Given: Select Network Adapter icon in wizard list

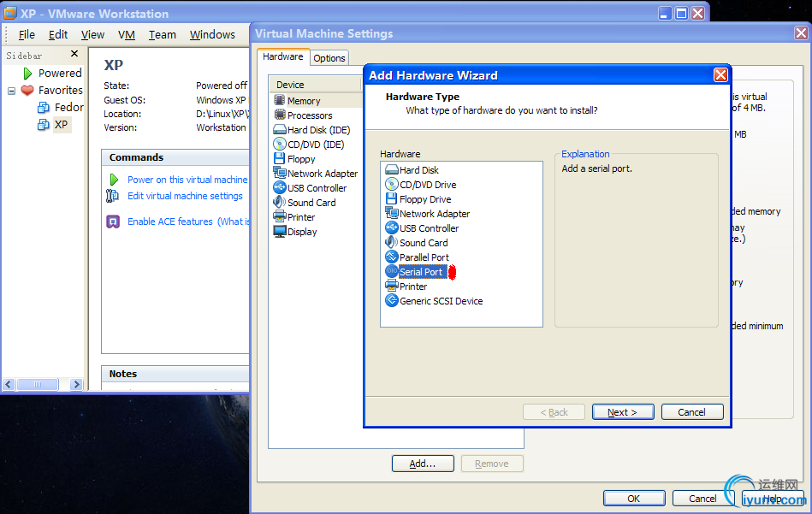Looking at the screenshot, I should click(392, 213).
